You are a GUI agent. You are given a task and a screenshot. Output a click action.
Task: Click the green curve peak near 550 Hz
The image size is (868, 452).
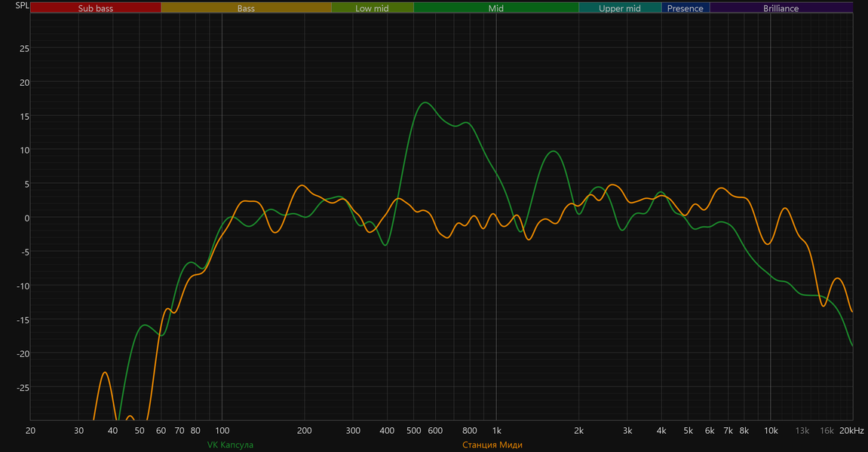pyautogui.click(x=425, y=102)
